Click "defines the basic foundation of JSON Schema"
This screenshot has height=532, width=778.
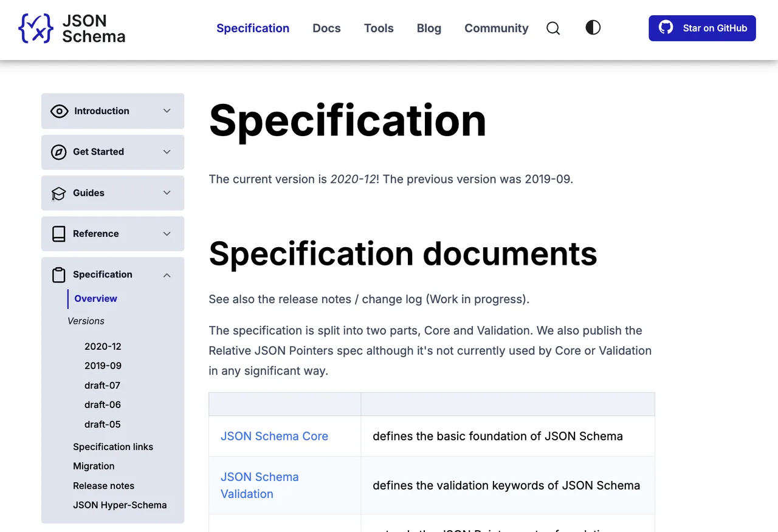tap(498, 436)
